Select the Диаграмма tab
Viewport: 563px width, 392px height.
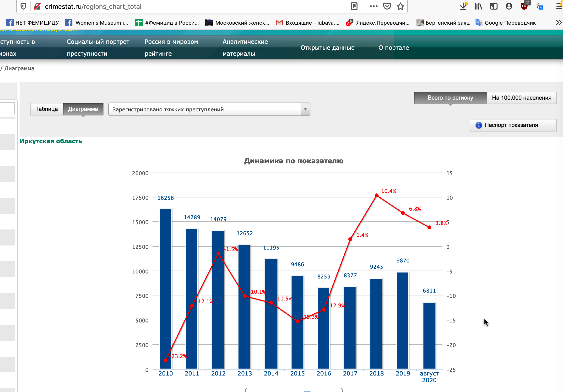click(83, 109)
